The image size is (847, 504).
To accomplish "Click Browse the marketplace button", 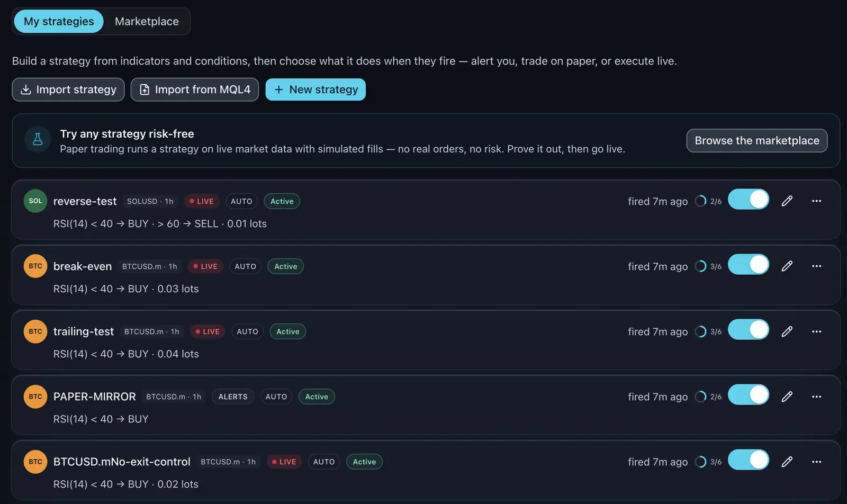I will coord(757,140).
